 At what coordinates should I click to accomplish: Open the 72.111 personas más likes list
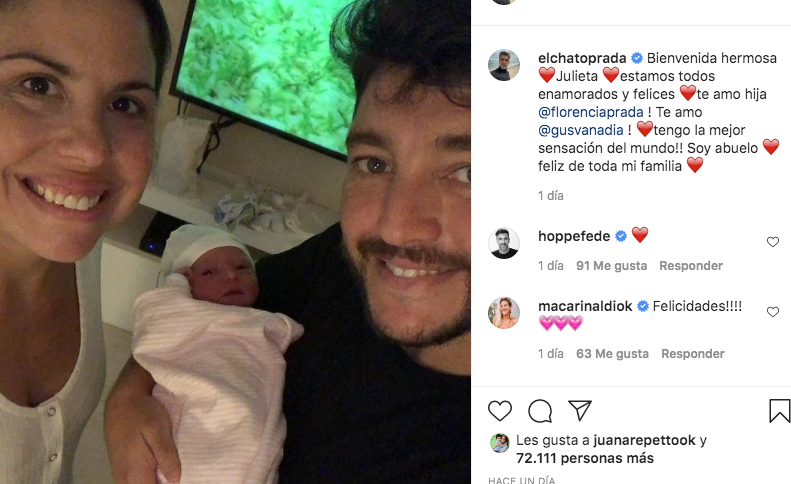pyautogui.click(x=585, y=458)
